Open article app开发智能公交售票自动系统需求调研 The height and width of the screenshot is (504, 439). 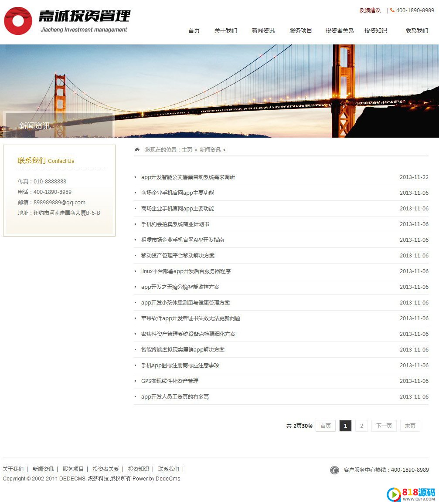click(188, 177)
